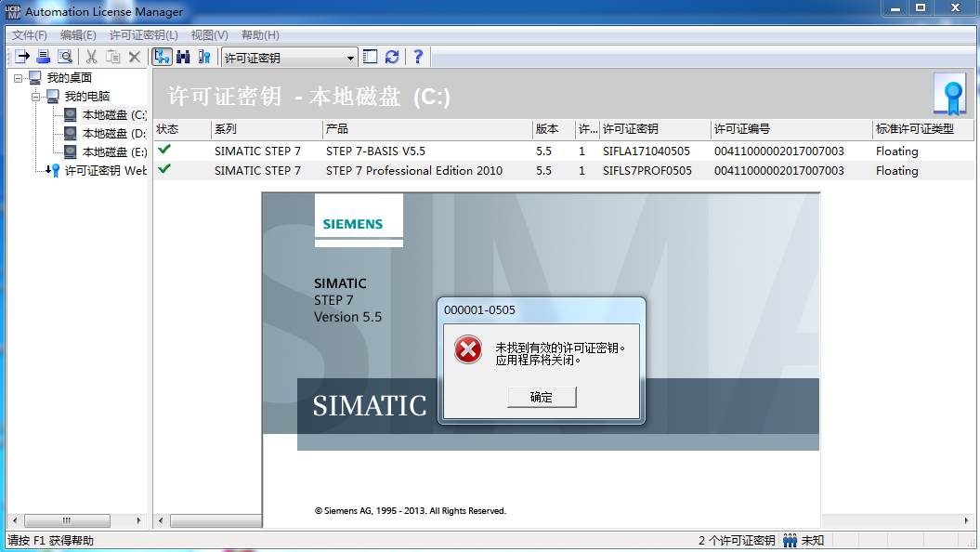The image size is (980, 552).
Task: Click the cut scissors toolbar icon
Action: (x=92, y=57)
